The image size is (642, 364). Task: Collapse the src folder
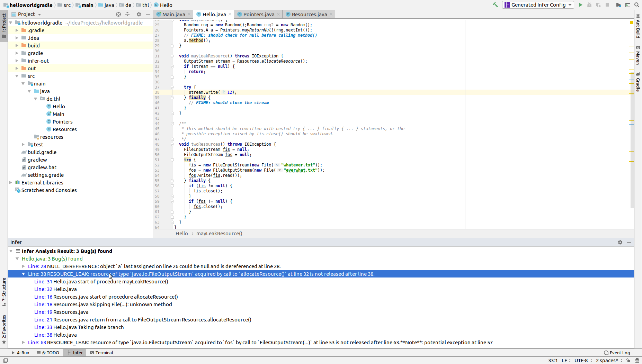(x=17, y=76)
